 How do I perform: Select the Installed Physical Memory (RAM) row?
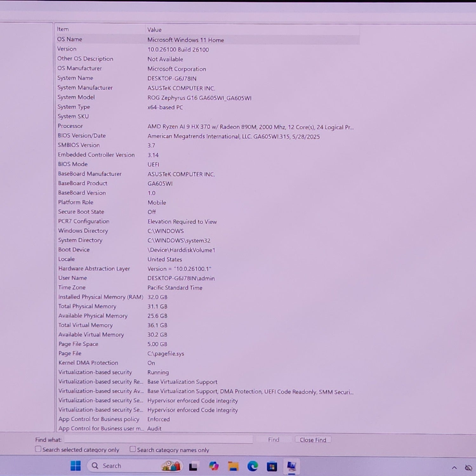pos(101,297)
